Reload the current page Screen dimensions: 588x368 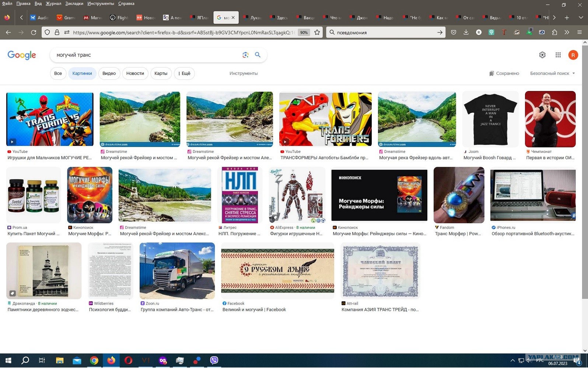[x=34, y=32]
